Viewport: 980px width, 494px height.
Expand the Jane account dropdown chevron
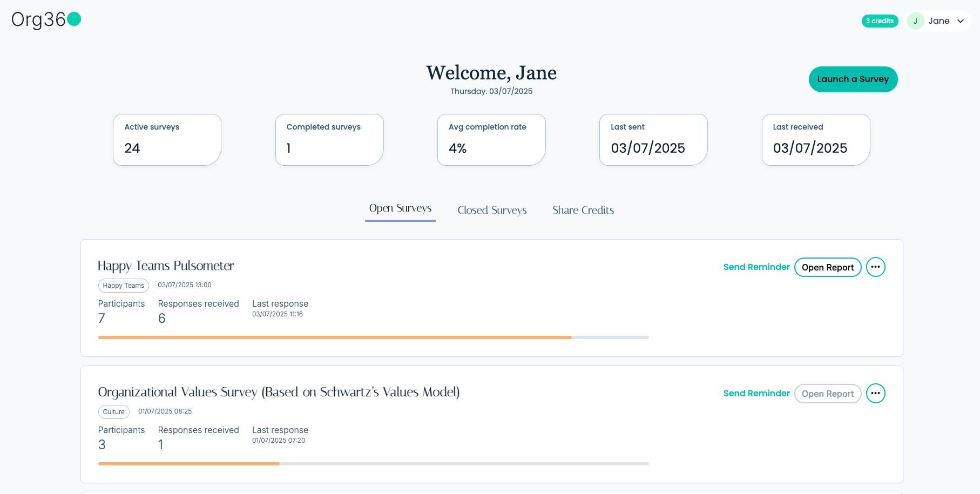pyautogui.click(x=961, y=21)
